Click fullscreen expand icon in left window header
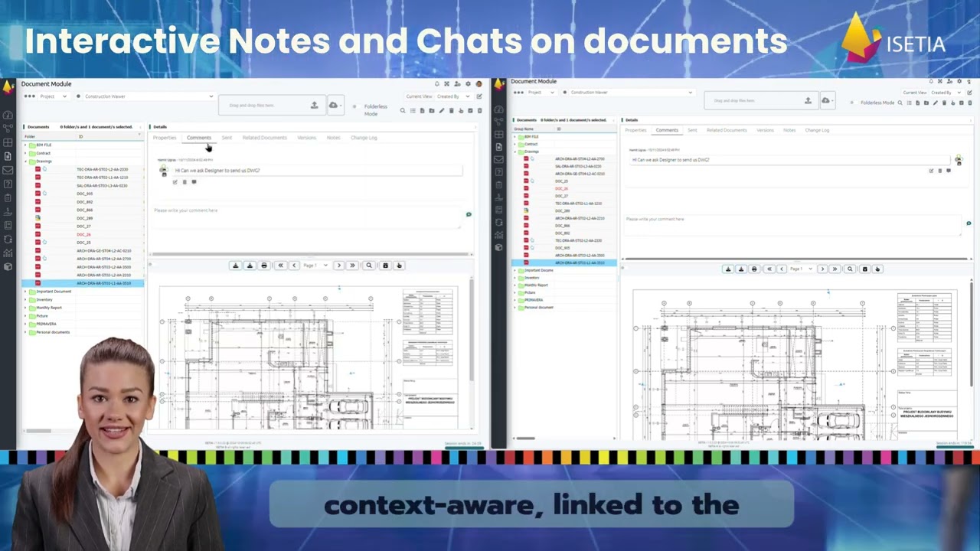 (446, 84)
